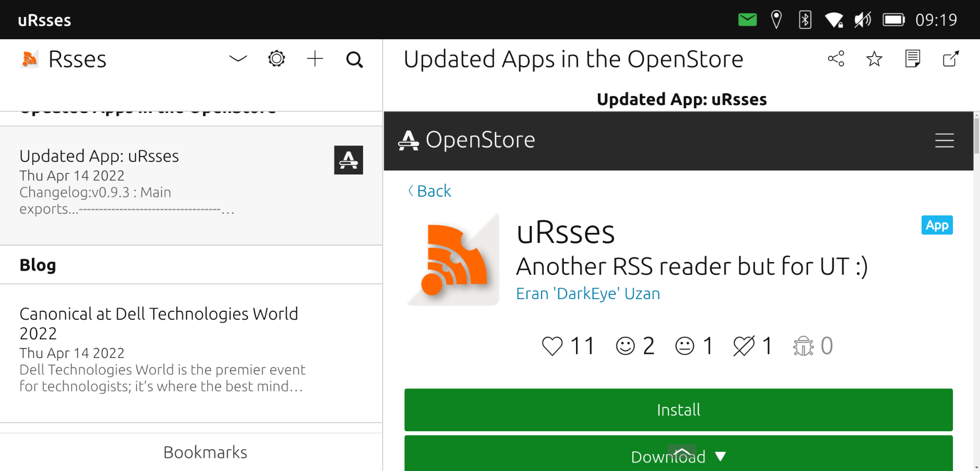Open Canonical at Dell Technologies World article
The width and height of the screenshot is (980, 471).
point(191,353)
